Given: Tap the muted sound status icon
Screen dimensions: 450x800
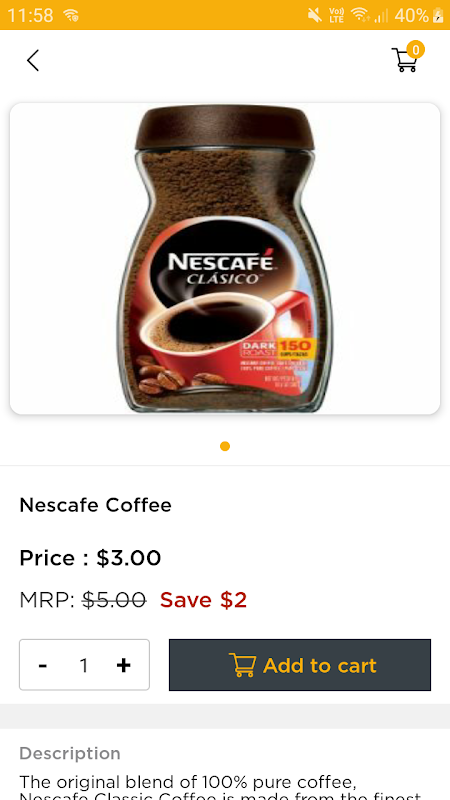Looking at the screenshot, I should [x=315, y=15].
